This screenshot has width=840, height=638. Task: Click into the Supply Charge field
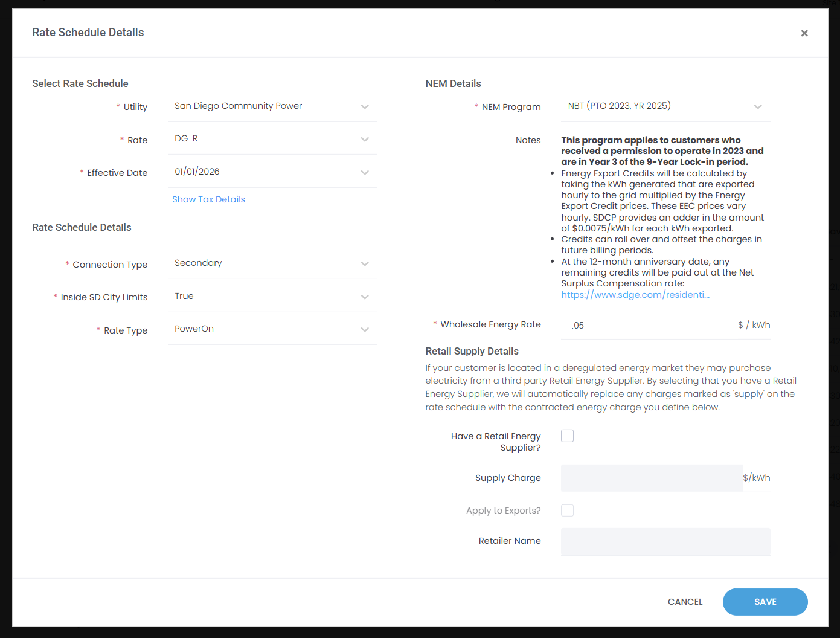pos(651,478)
